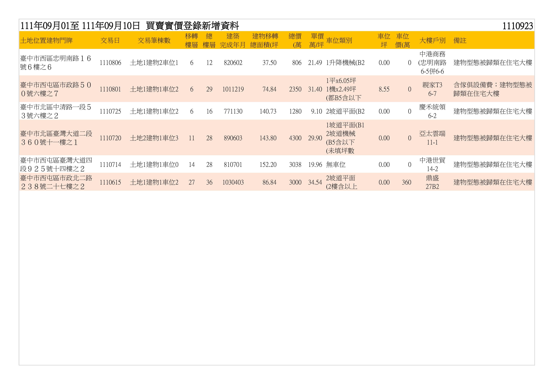Click completion date 810701
The width and height of the screenshot is (555, 392).
pos(233,165)
